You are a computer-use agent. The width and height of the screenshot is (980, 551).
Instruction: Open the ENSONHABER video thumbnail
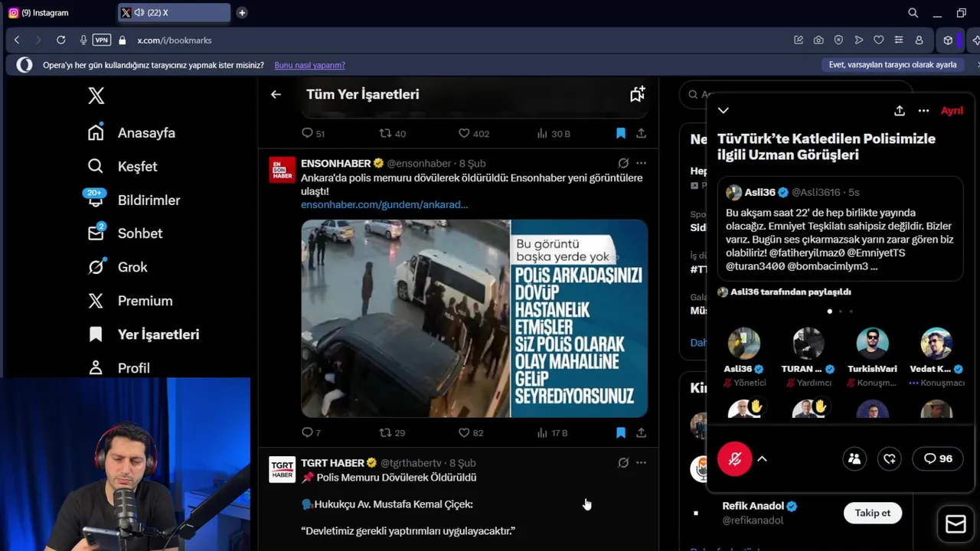point(474,318)
